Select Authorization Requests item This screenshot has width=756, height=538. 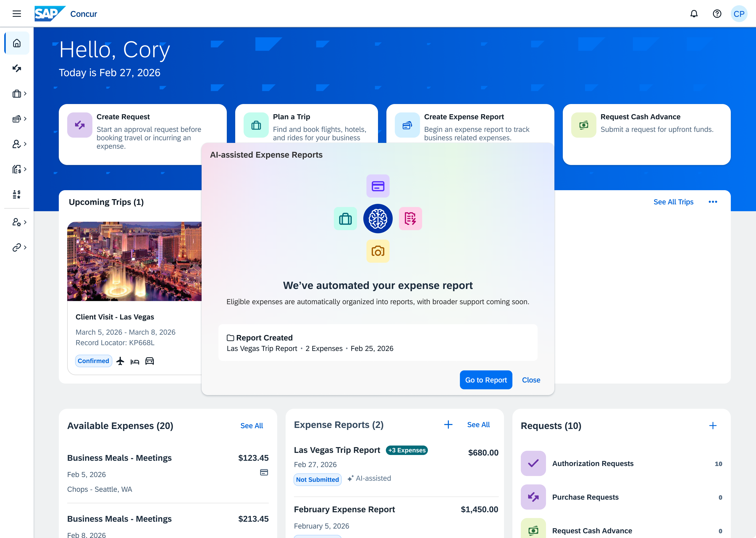point(592,463)
